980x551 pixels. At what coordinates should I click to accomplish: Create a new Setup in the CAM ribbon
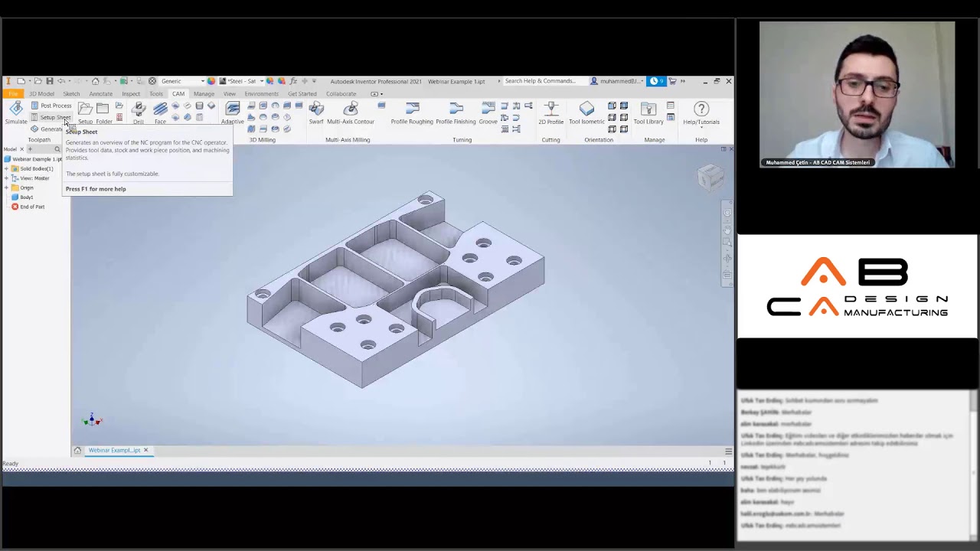coord(85,113)
